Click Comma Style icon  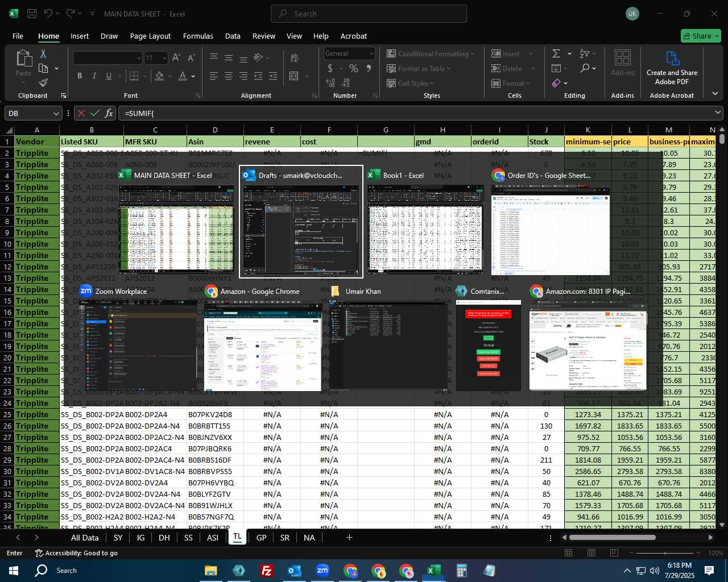(369, 68)
